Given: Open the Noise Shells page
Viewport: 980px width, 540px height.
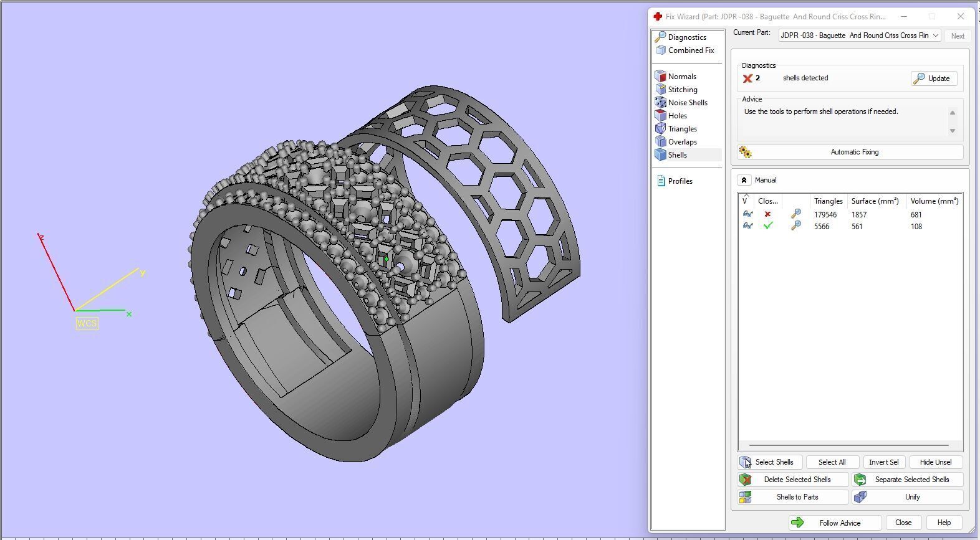Looking at the screenshot, I should [x=688, y=103].
